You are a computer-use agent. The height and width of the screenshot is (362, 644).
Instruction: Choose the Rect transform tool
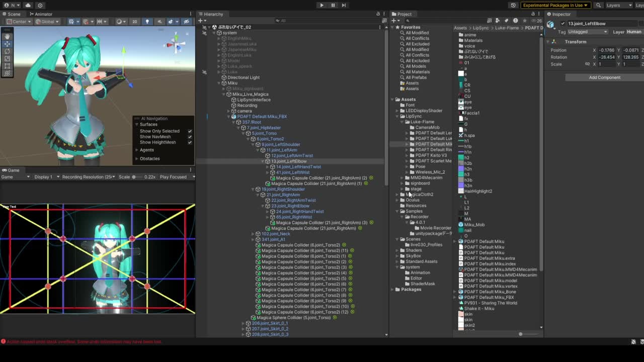7,66
